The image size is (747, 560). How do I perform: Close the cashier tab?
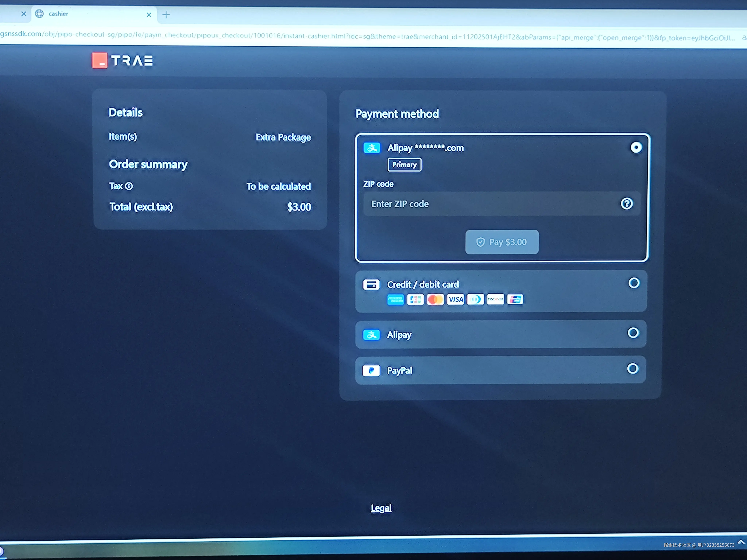coord(149,15)
